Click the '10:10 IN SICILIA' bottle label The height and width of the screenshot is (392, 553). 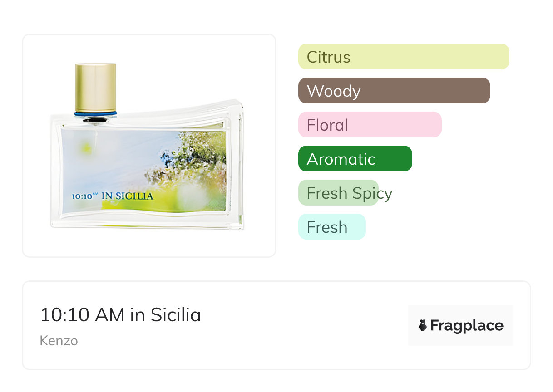113,196
